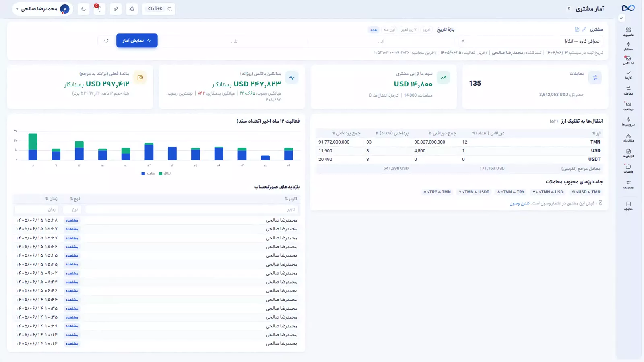Click the help question mark beside آمار مشتری
The height and width of the screenshot is (362, 644).
tap(569, 9)
